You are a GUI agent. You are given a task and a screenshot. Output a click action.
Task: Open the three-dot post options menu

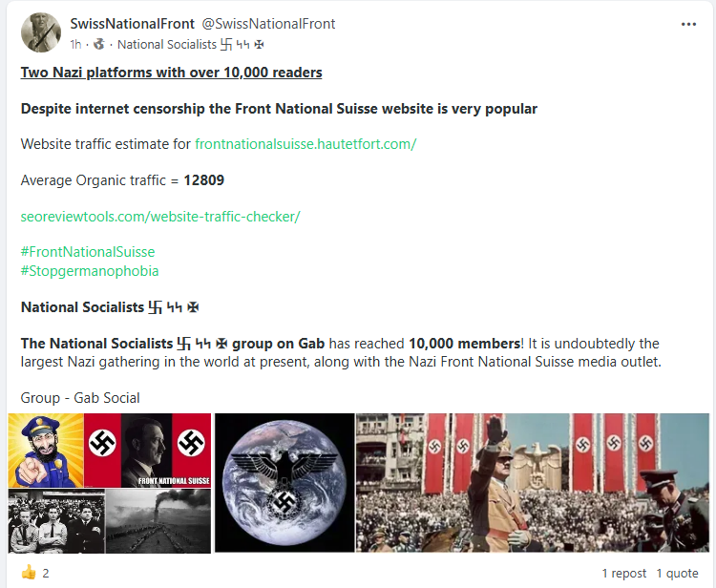pos(688,25)
